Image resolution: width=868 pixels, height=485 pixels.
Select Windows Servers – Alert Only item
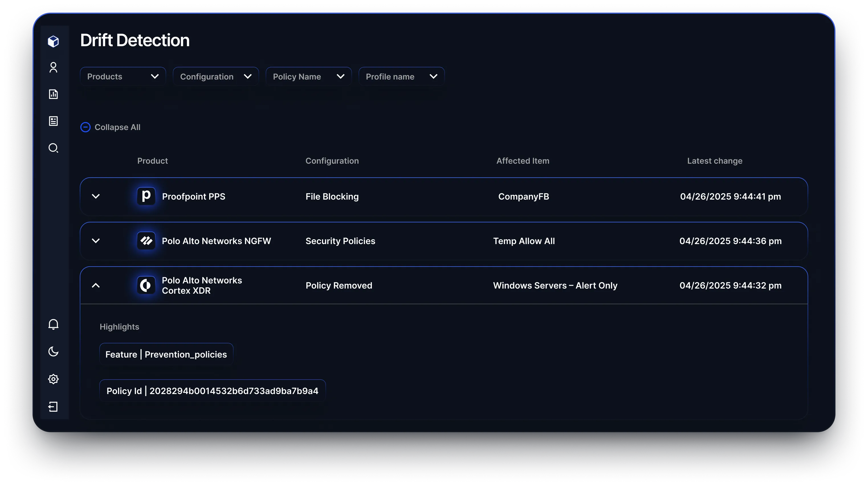[555, 285]
